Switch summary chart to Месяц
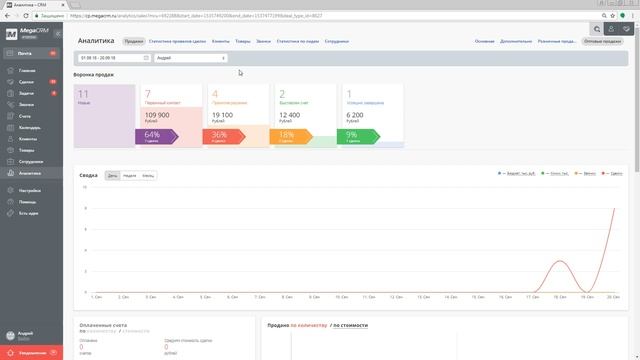 [x=148, y=176]
